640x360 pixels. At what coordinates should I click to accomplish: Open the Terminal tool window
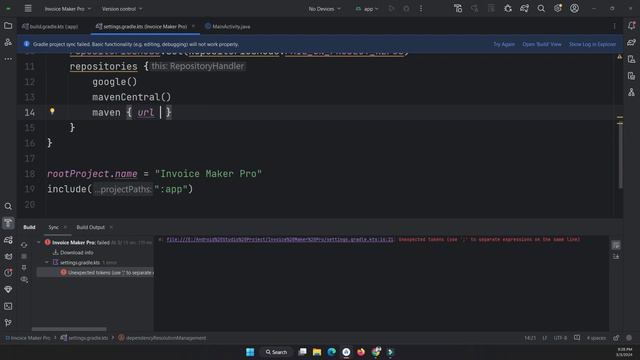click(x=8, y=306)
